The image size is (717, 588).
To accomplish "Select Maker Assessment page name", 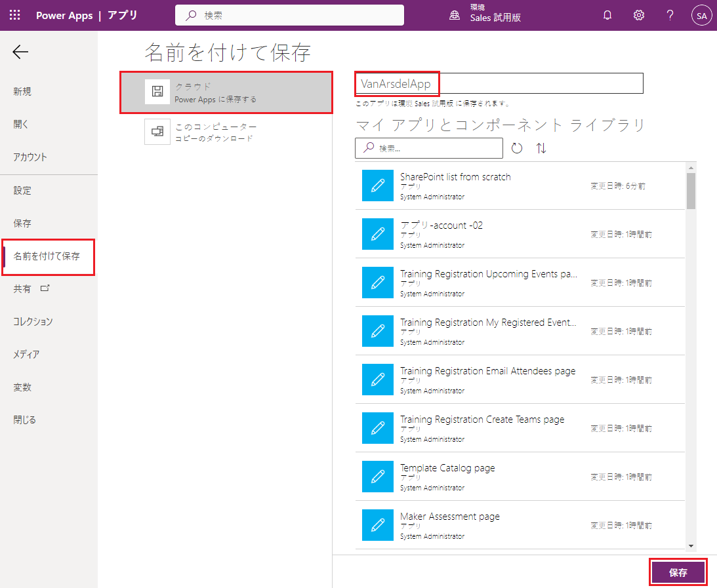I will pos(450,517).
